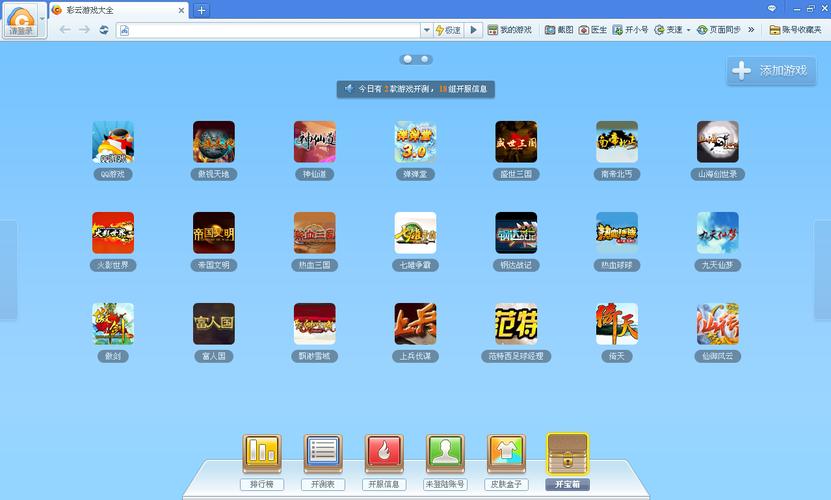
Task: Open the 未登陆帐号 account icon
Action: (445, 455)
